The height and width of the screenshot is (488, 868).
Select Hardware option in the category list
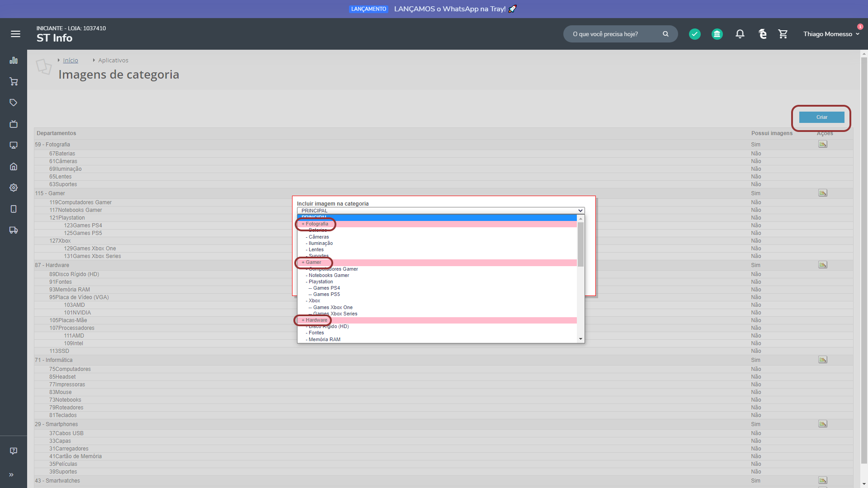tap(316, 320)
